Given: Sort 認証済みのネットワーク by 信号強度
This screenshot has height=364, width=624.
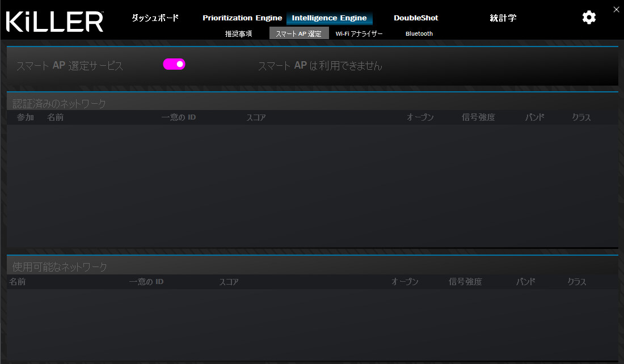Looking at the screenshot, I should pos(478,117).
